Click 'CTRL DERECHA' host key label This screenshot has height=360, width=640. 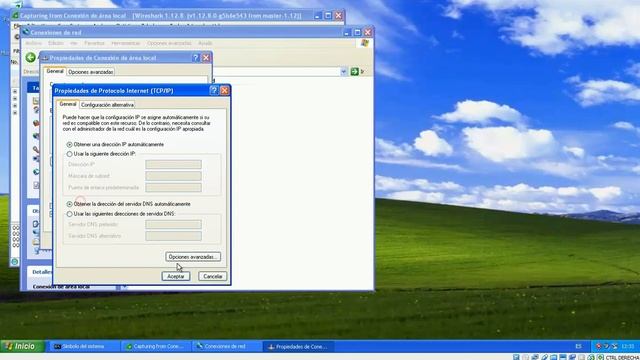pyautogui.click(x=622, y=358)
